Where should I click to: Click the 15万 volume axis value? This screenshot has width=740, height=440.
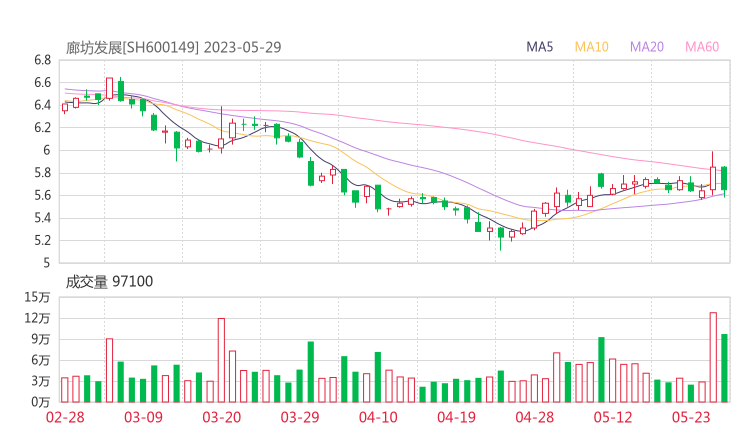pyautogui.click(x=37, y=297)
